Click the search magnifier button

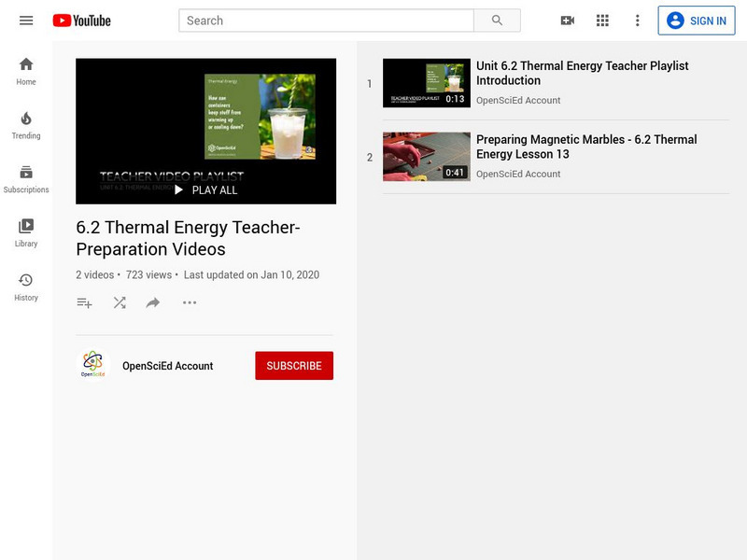point(499,20)
